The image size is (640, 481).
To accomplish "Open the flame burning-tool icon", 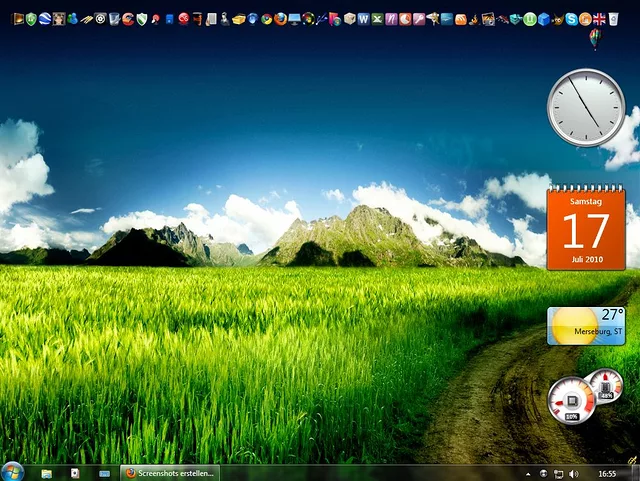I will pos(474,19).
